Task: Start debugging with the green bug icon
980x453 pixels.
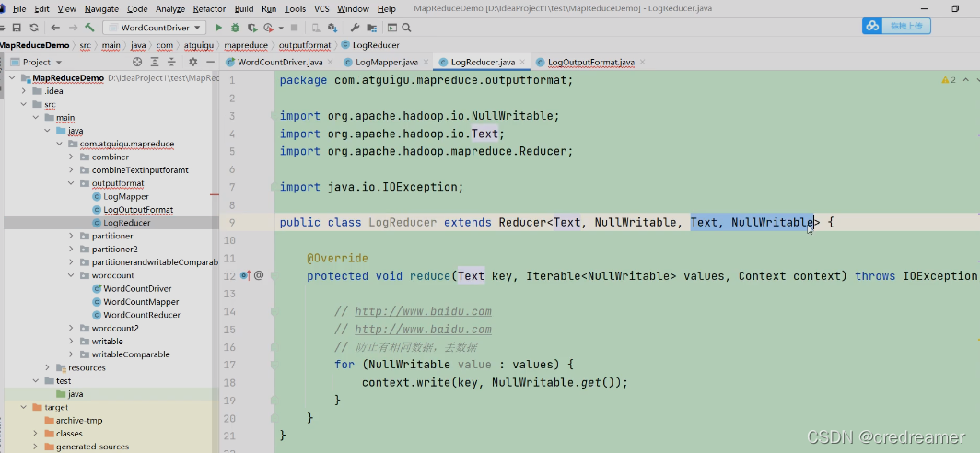Action: coord(235,28)
